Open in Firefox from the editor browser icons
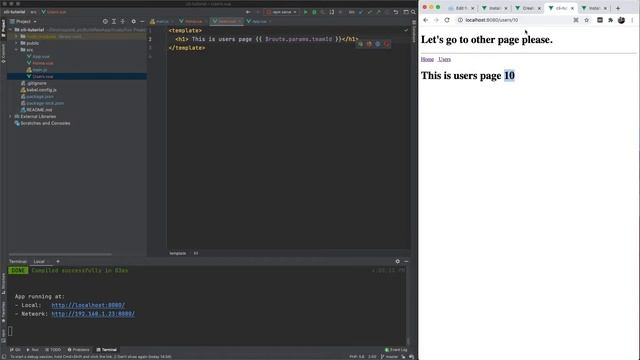 (369, 44)
